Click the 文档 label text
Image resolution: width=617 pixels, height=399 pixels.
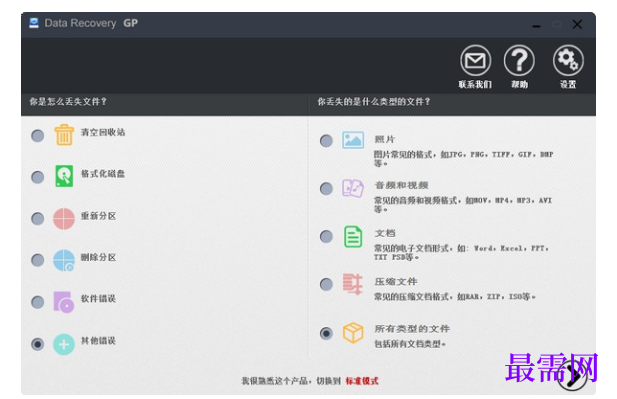point(385,233)
